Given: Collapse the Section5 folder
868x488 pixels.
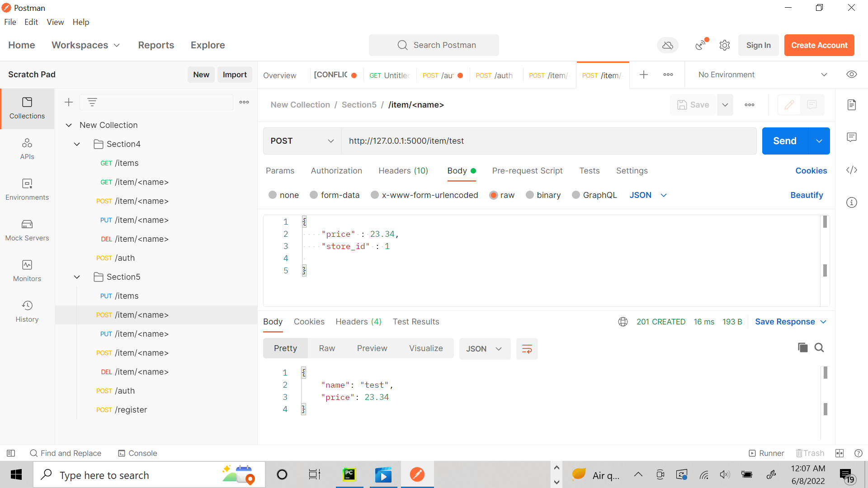Looking at the screenshot, I should [77, 277].
